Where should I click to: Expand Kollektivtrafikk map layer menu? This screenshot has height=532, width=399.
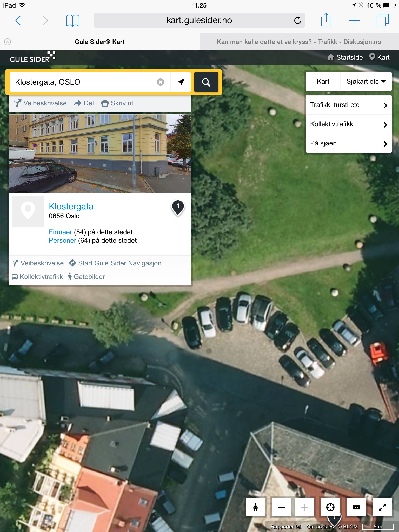pyautogui.click(x=349, y=124)
